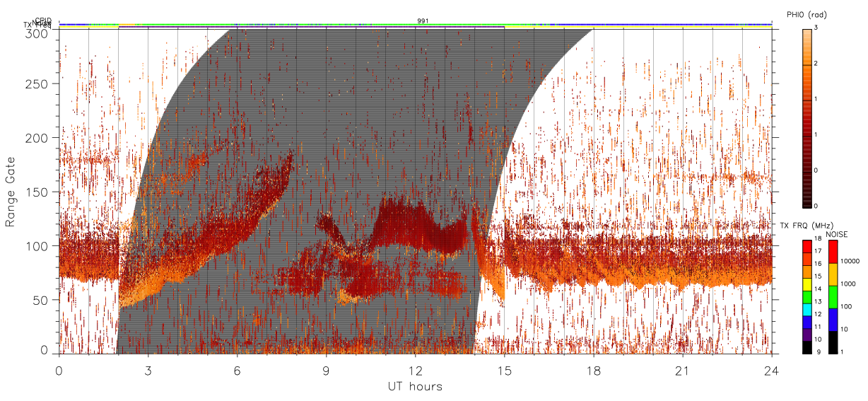Pick the yellow-orange NOISE legend swatch
Screen dimensions: 868x401
click(833, 274)
